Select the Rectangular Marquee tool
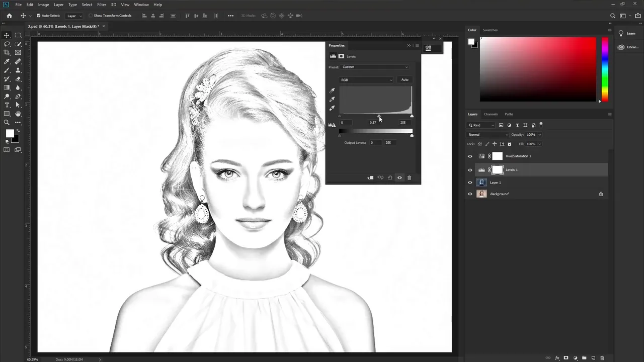The image size is (644, 362). [18, 35]
